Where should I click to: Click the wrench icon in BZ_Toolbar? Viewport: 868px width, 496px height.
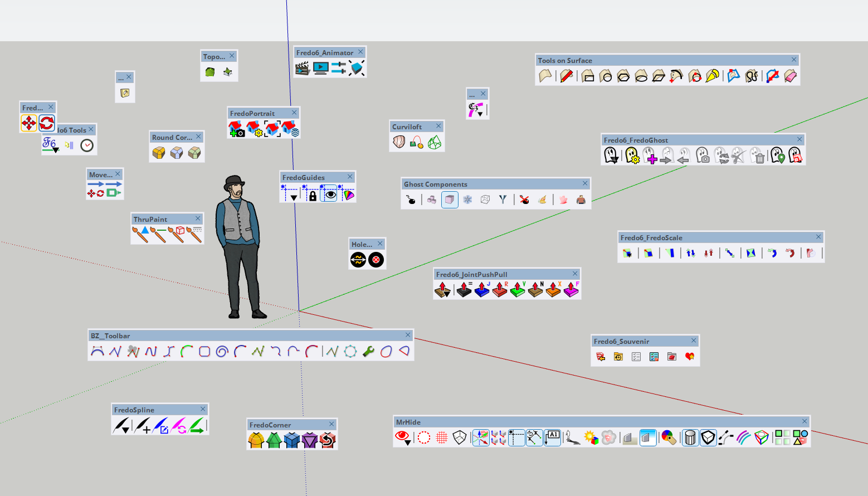(368, 351)
